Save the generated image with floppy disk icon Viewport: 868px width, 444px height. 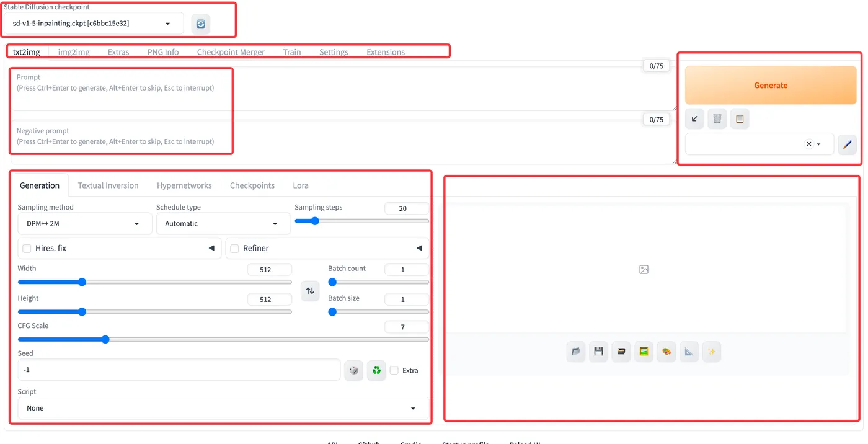598,352
